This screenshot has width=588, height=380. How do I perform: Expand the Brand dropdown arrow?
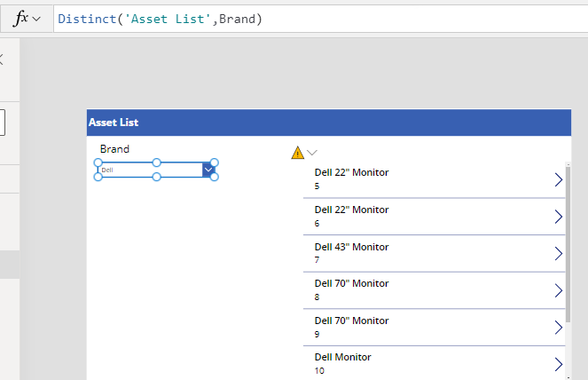(208, 170)
